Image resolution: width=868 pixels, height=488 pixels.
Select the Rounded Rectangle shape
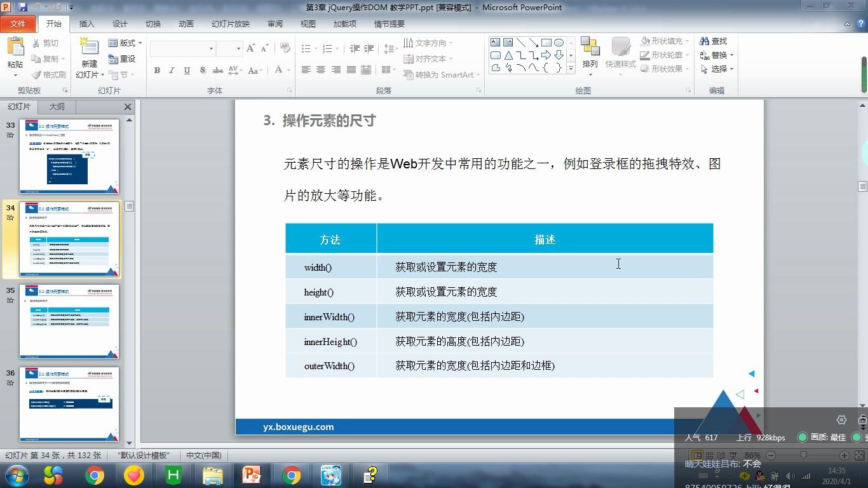[x=495, y=55]
